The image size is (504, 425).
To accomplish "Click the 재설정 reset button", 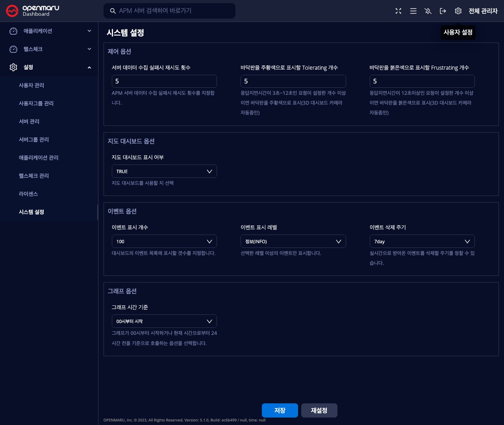I will point(319,410).
